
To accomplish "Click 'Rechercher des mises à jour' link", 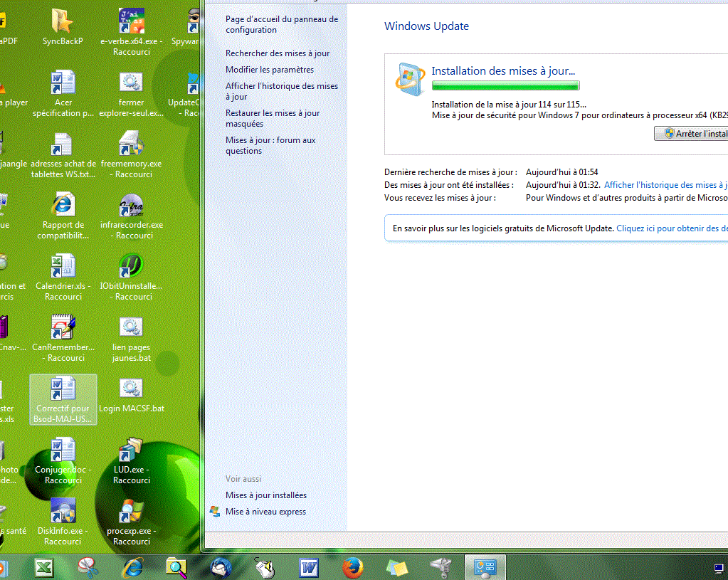I will (278, 53).
